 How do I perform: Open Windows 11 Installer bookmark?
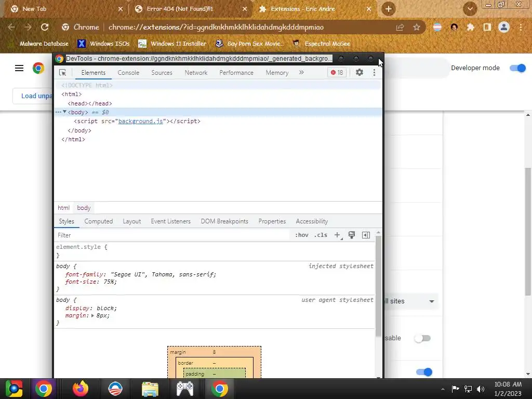(x=172, y=44)
